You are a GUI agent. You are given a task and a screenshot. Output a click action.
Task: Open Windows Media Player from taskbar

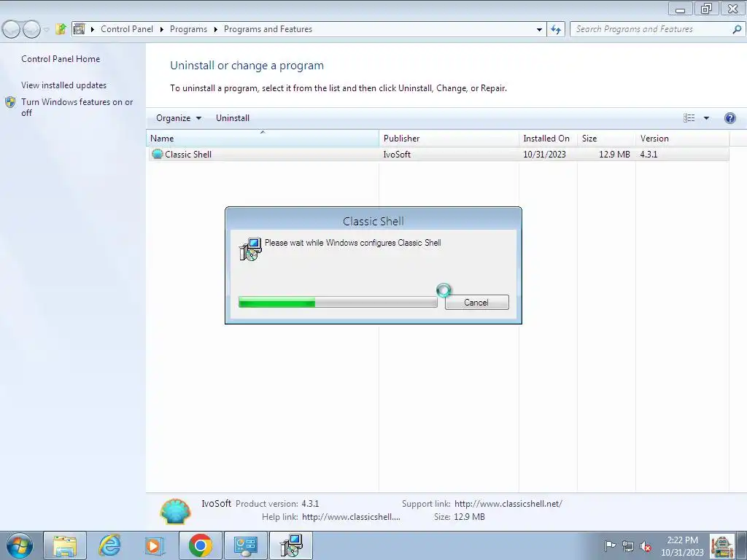pyautogui.click(x=155, y=545)
